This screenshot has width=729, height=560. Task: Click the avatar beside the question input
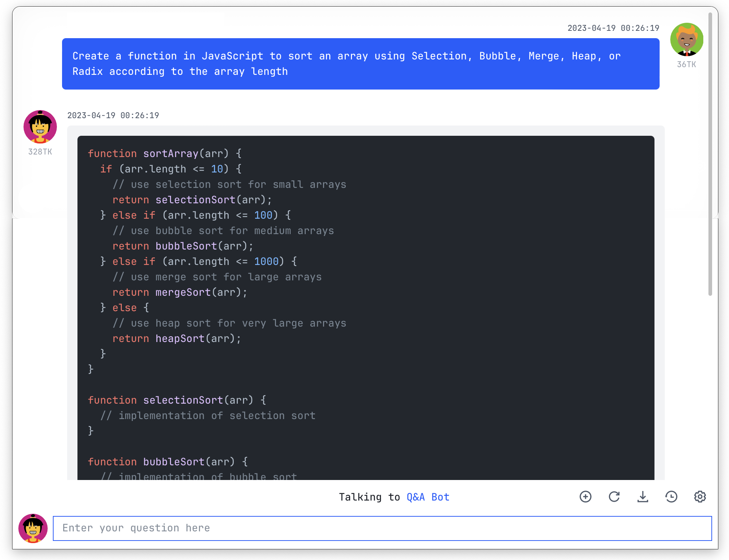point(33,528)
